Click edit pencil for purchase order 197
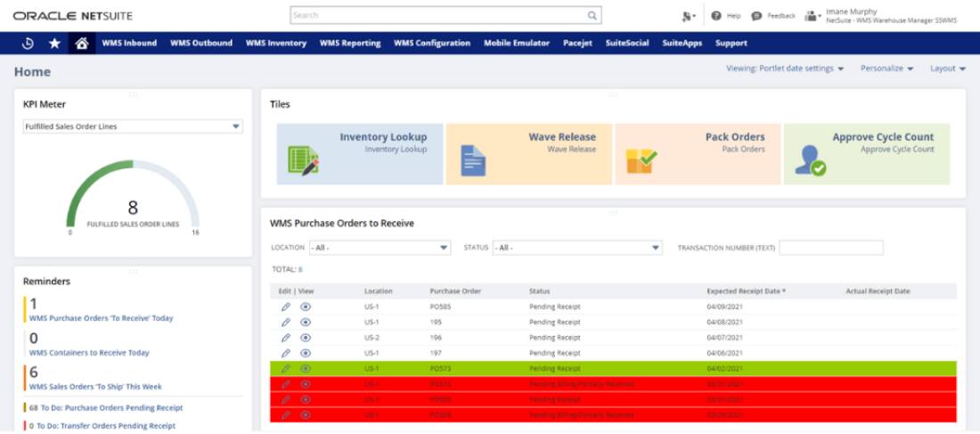The image size is (980, 434). pos(286,353)
